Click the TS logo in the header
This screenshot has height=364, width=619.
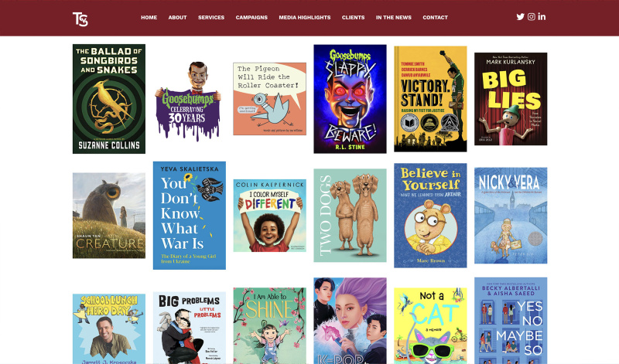coord(80,19)
